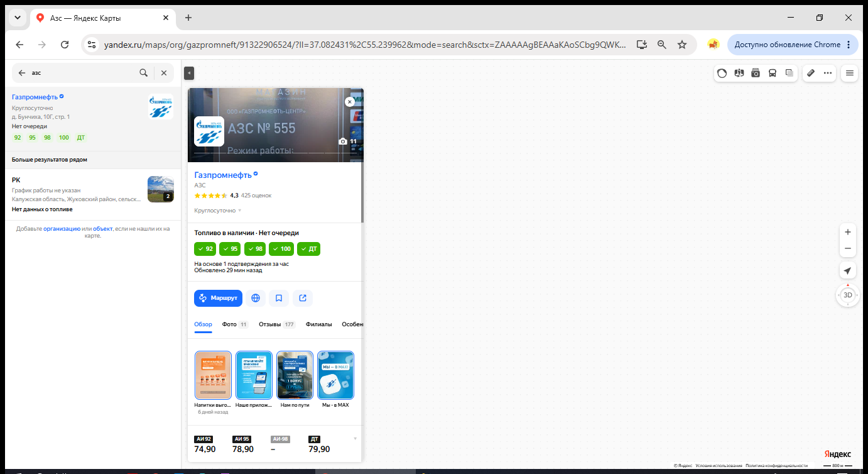Locate me with the geolocation arrow
The height and width of the screenshot is (474, 868).
pyautogui.click(x=848, y=271)
